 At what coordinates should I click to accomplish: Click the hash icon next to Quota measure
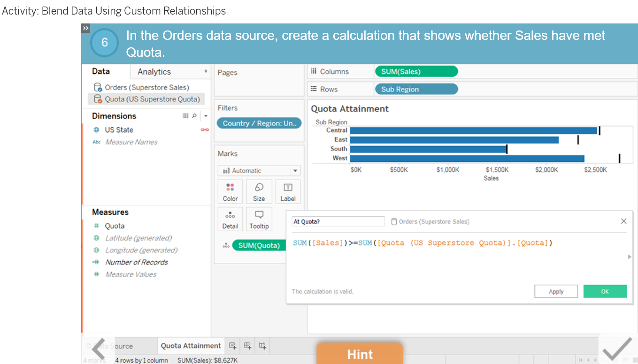pyautogui.click(x=96, y=226)
